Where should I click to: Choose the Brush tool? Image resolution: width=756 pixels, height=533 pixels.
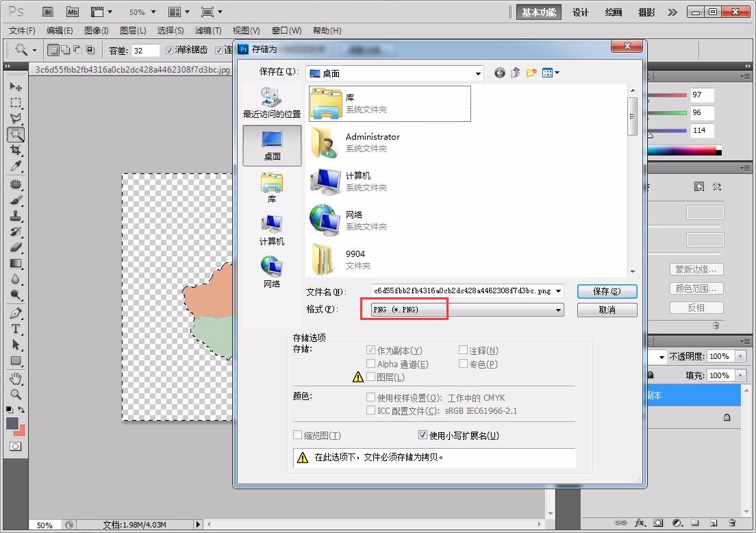click(16, 201)
